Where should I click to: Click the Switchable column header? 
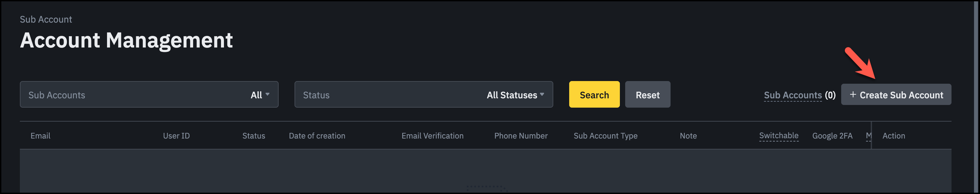tap(779, 136)
